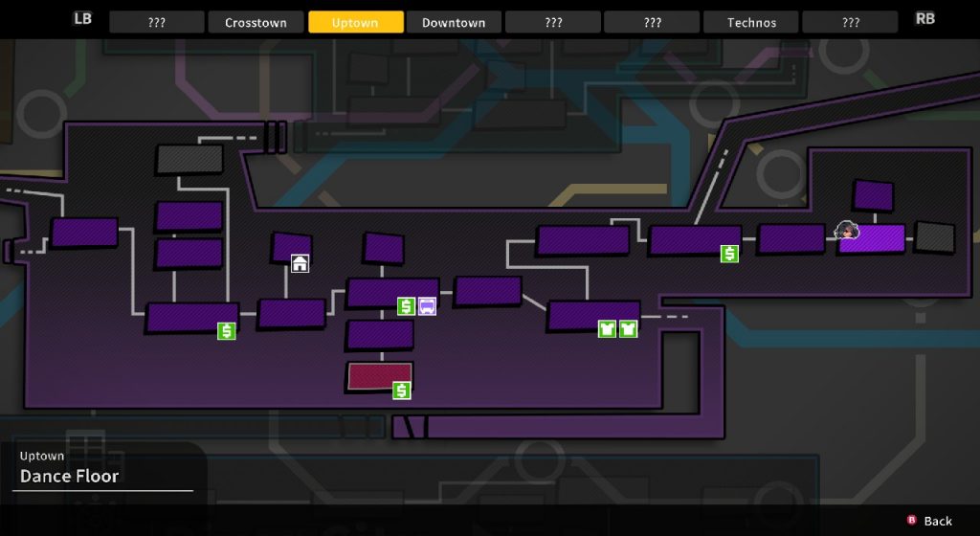Select the right shirt clothing shop icon
980x536 pixels.
pyautogui.click(x=628, y=328)
